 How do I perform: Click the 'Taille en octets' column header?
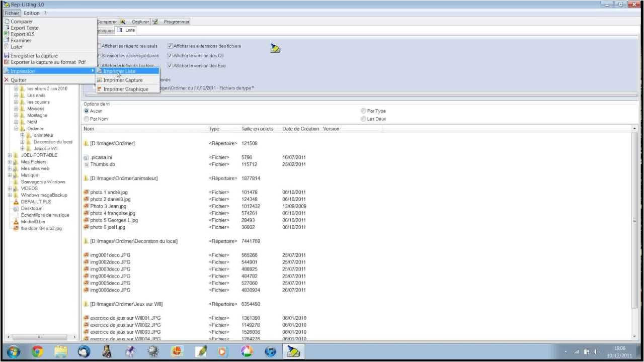258,129
